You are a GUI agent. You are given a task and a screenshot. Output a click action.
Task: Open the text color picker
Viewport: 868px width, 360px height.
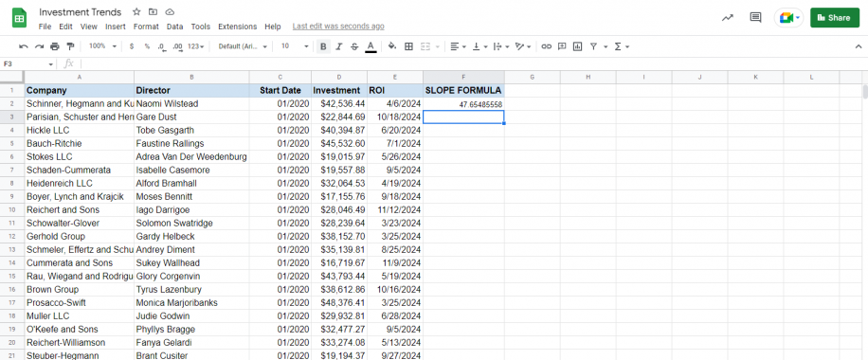371,46
